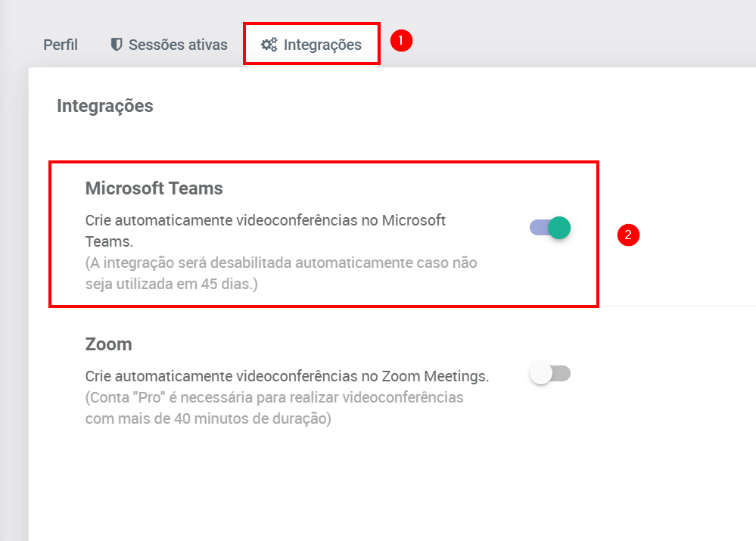
Task: Click the red badge numbered 2
Action: click(x=628, y=235)
